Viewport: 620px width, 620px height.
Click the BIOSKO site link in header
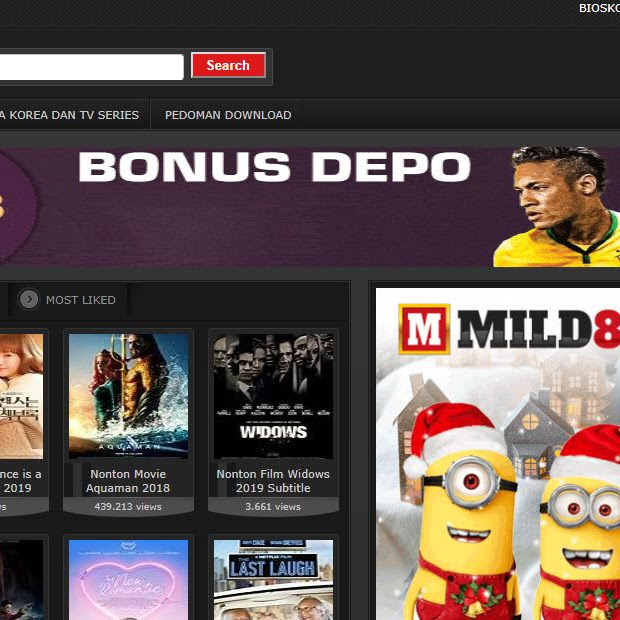[599, 8]
